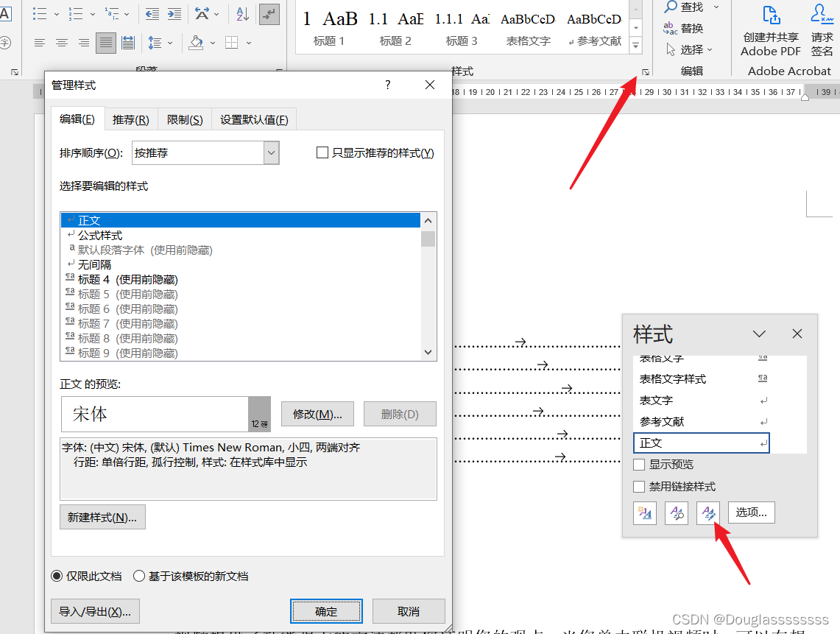The height and width of the screenshot is (634, 840).
Task: Select the 基于该模板的新文档 radio button
Action: (139, 577)
